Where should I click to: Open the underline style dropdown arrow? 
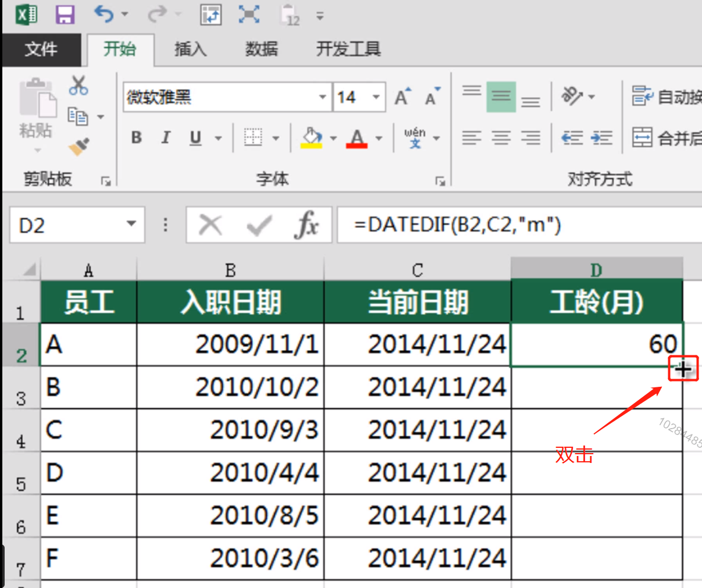pos(219,138)
